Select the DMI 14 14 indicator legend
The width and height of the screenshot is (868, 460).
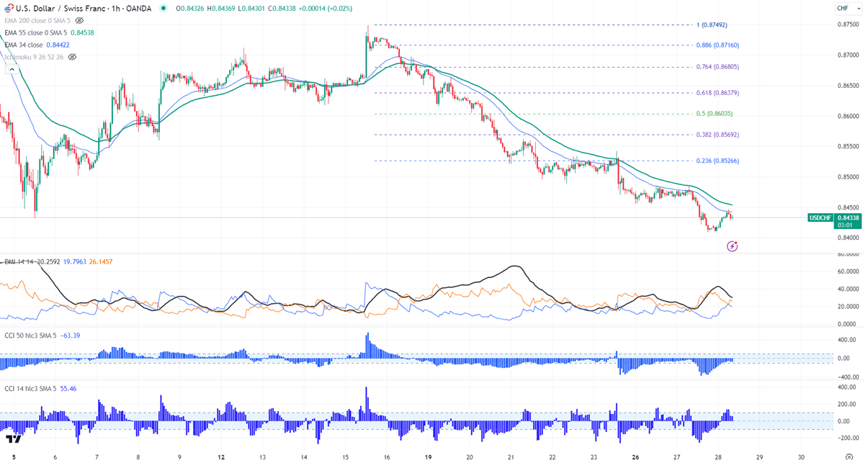tap(17, 261)
